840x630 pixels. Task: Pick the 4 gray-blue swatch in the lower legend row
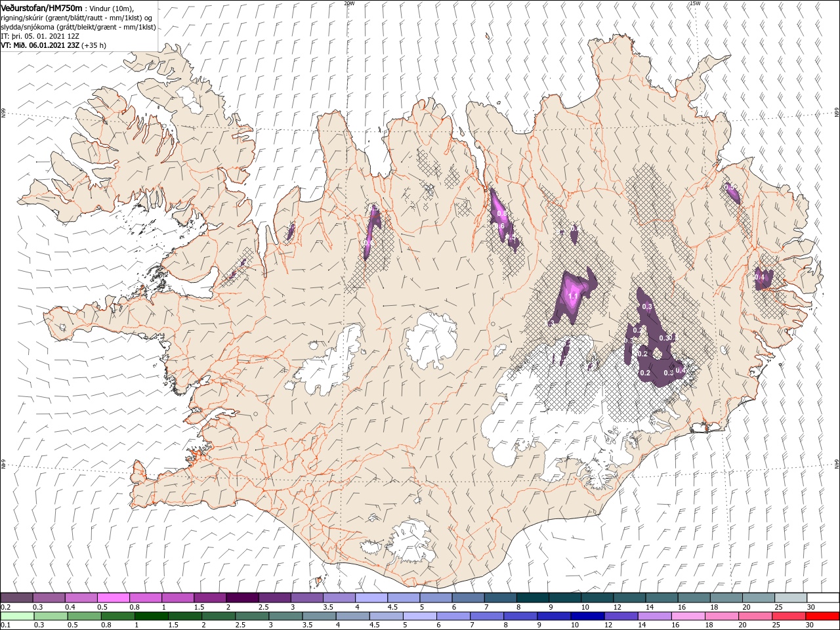click(x=352, y=616)
